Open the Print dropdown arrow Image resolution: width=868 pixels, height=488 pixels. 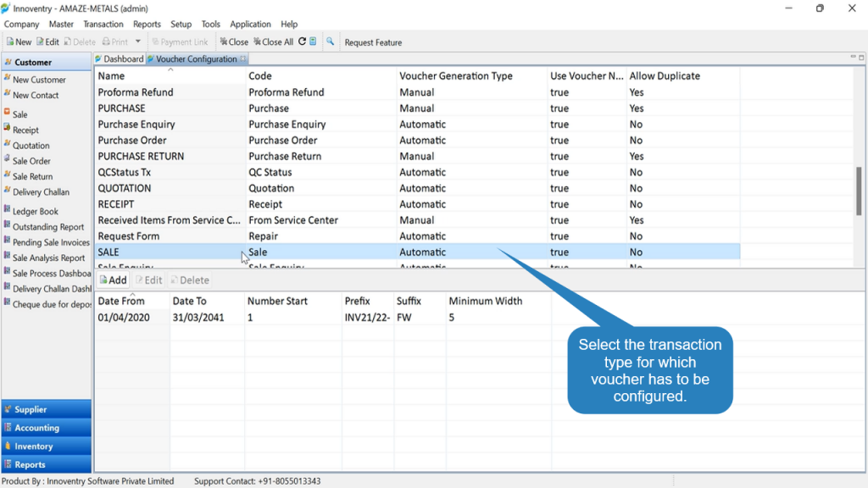pos(138,42)
